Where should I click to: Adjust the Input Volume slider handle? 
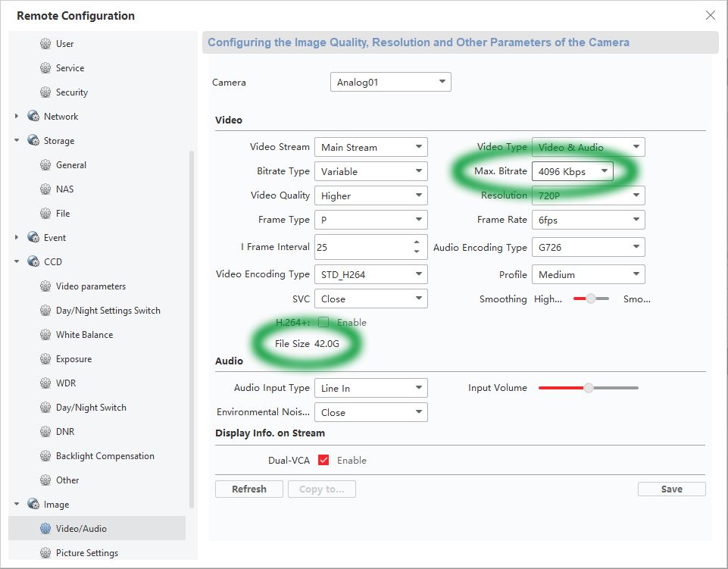tap(589, 388)
